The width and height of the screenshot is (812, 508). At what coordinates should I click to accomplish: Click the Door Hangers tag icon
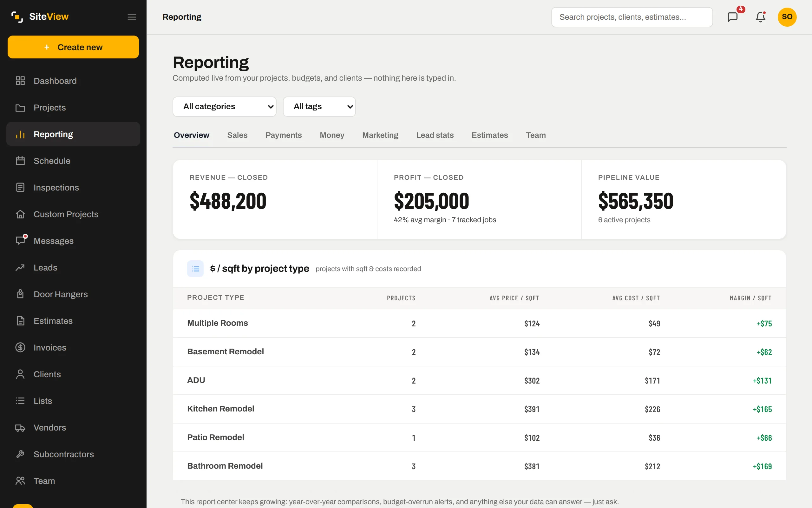click(x=20, y=294)
